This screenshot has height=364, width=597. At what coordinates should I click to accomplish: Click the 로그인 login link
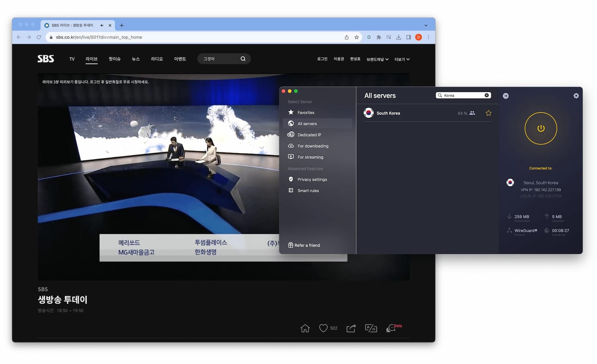tap(322, 59)
